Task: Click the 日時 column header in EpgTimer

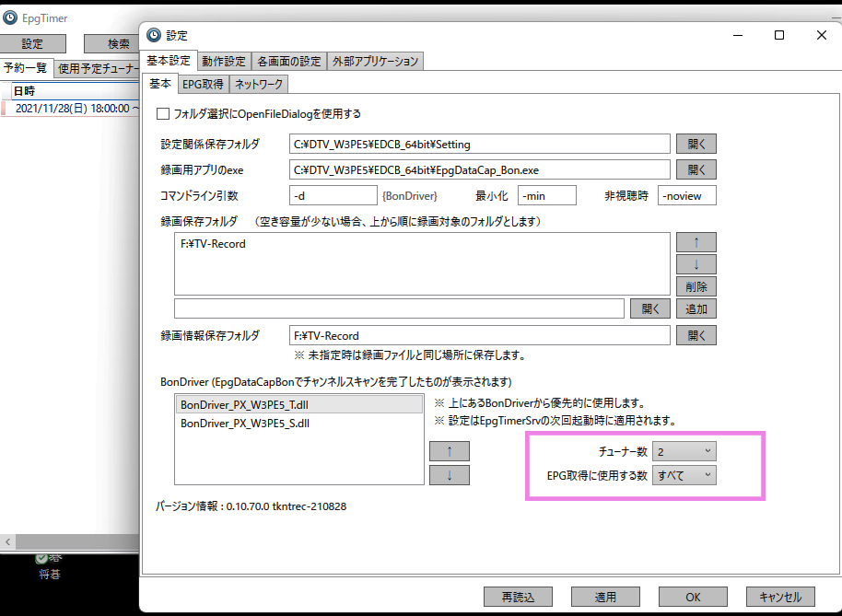Action: pos(76,90)
